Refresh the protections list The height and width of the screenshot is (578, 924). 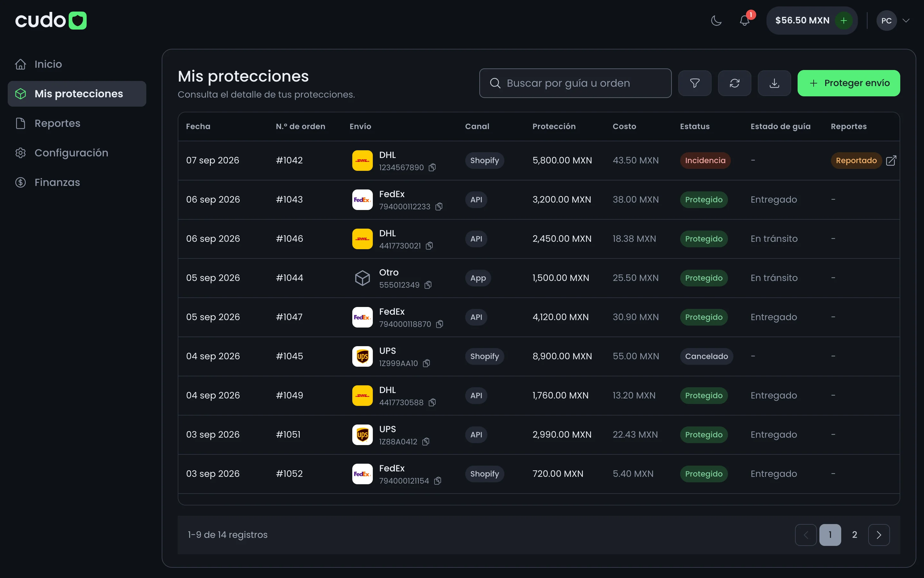[735, 83]
